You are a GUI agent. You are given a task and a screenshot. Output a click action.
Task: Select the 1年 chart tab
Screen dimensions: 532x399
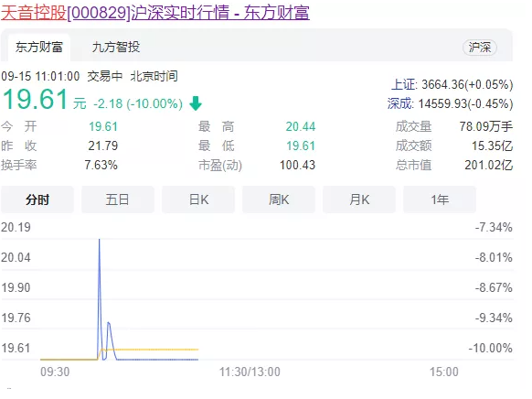coord(440,199)
